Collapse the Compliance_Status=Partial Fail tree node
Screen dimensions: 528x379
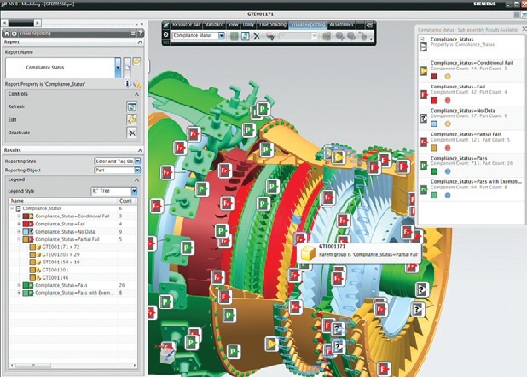pos(19,239)
